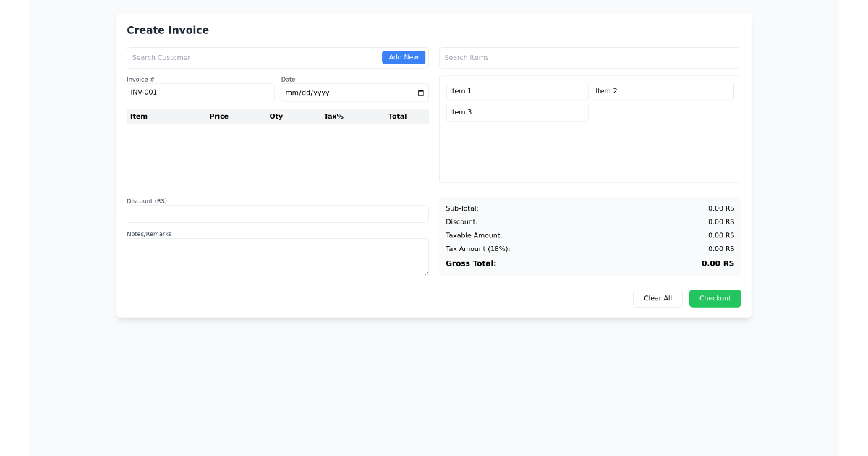The width and height of the screenshot is (868, 456).
Task: Click the Create Invoice heading
Action: [168, 30]
